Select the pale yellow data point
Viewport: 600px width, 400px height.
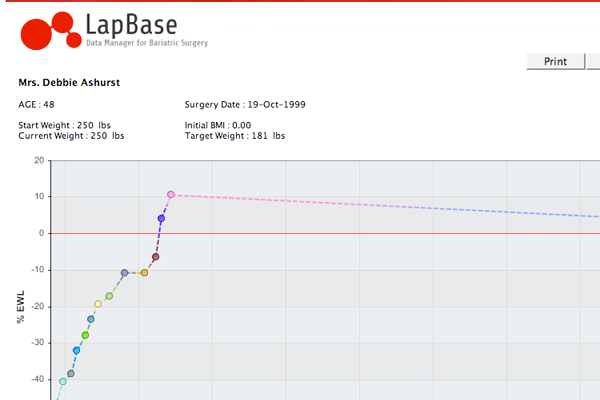pyautogui.click(x=98, y=304)
